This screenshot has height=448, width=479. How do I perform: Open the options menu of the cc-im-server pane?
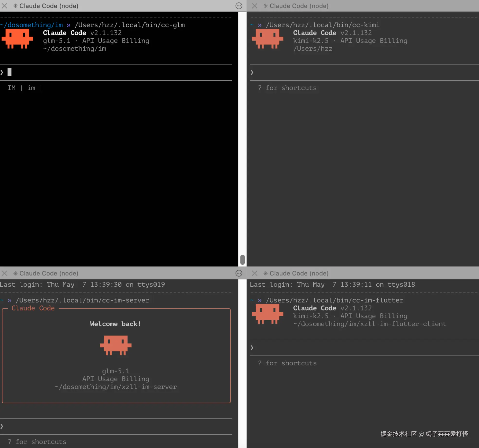(239, 273)
